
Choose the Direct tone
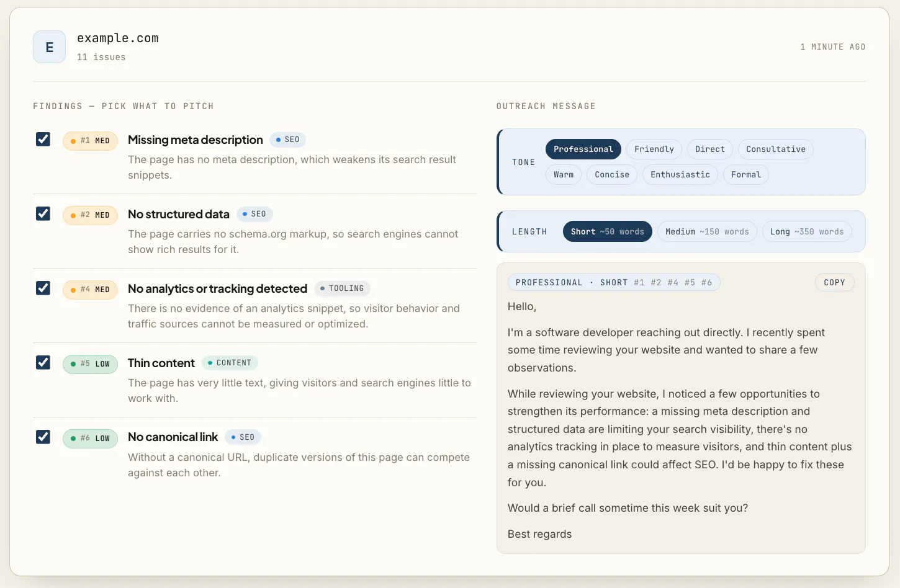click(x=710, y=149)
